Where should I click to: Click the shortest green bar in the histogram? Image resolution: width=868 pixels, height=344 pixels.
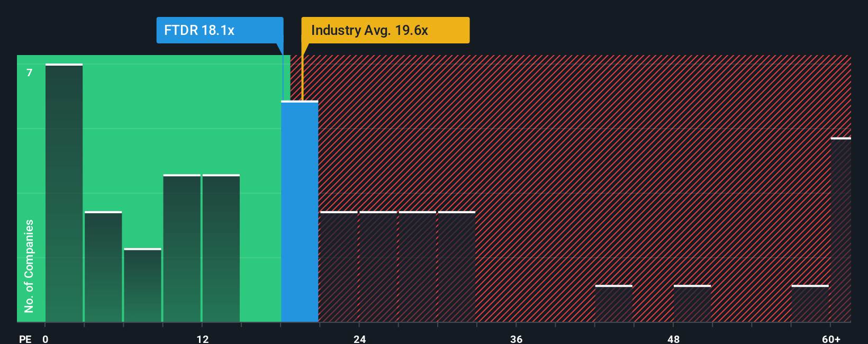click(x=142, y=285)
